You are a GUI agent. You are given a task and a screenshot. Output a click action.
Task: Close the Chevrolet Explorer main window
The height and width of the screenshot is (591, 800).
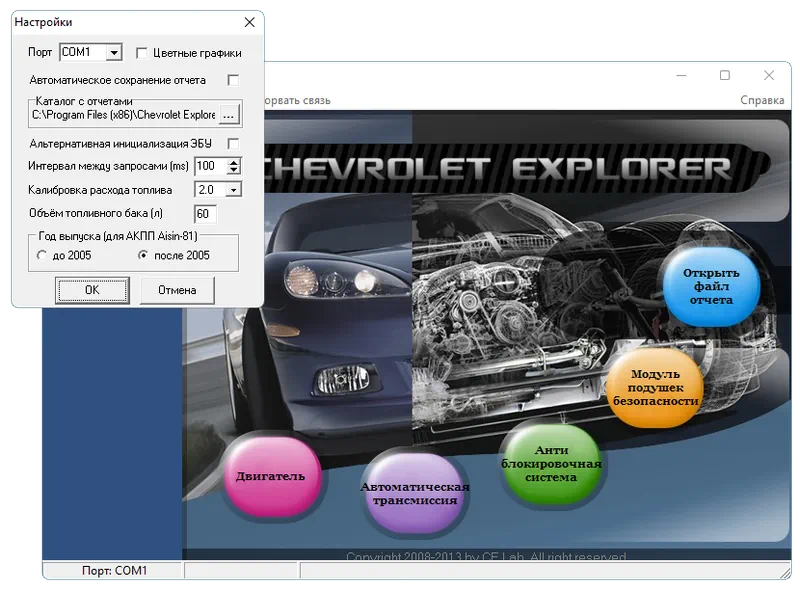(x=769, y=76)
